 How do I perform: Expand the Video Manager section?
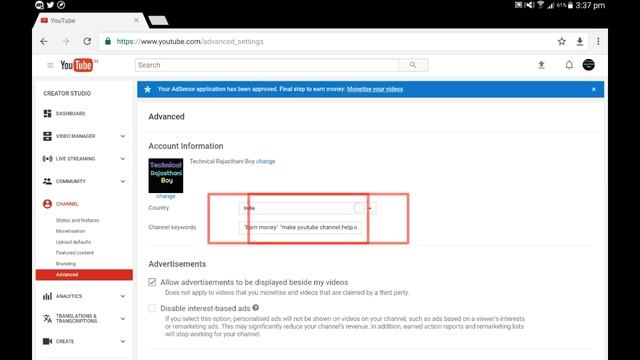123,136
